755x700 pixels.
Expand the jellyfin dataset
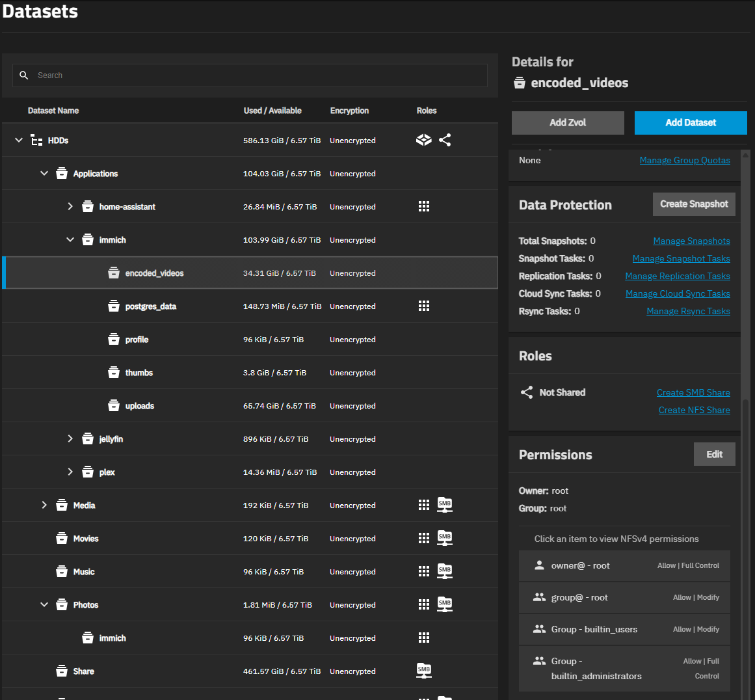point(70,439)
